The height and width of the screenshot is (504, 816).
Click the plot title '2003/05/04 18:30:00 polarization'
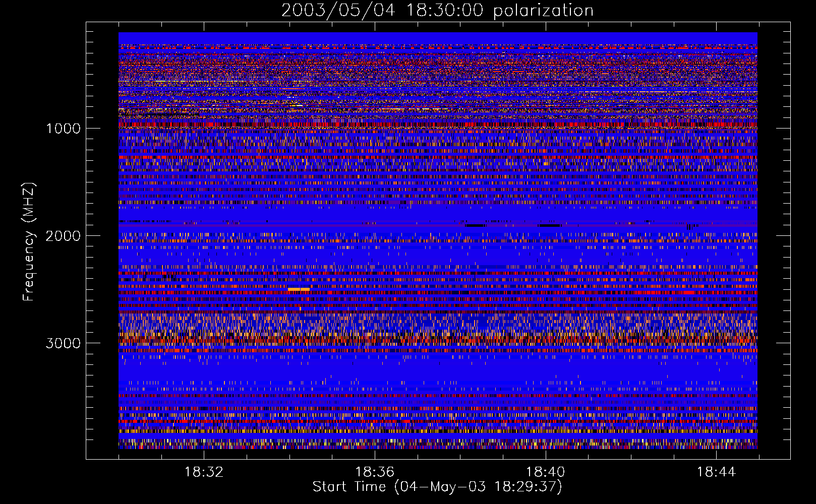point(437,11)
